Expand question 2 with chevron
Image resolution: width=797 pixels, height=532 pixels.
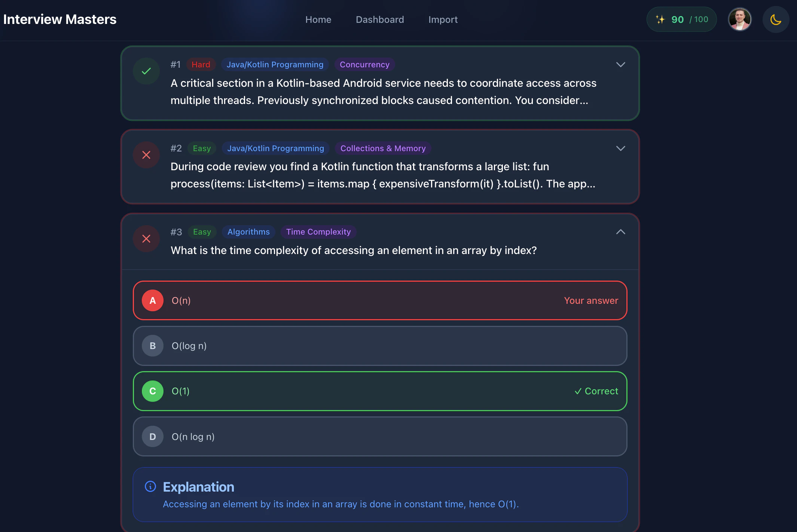620,149
